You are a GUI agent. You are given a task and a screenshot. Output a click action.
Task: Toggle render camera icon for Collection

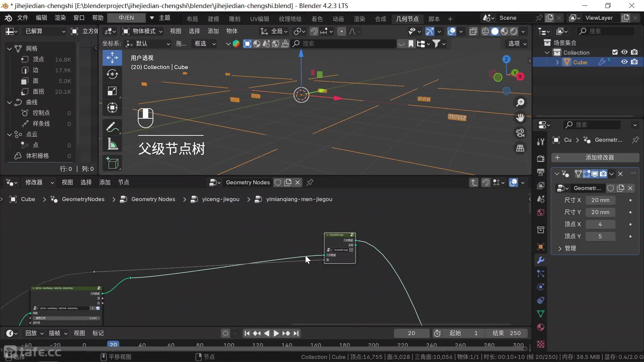(634, 52)
